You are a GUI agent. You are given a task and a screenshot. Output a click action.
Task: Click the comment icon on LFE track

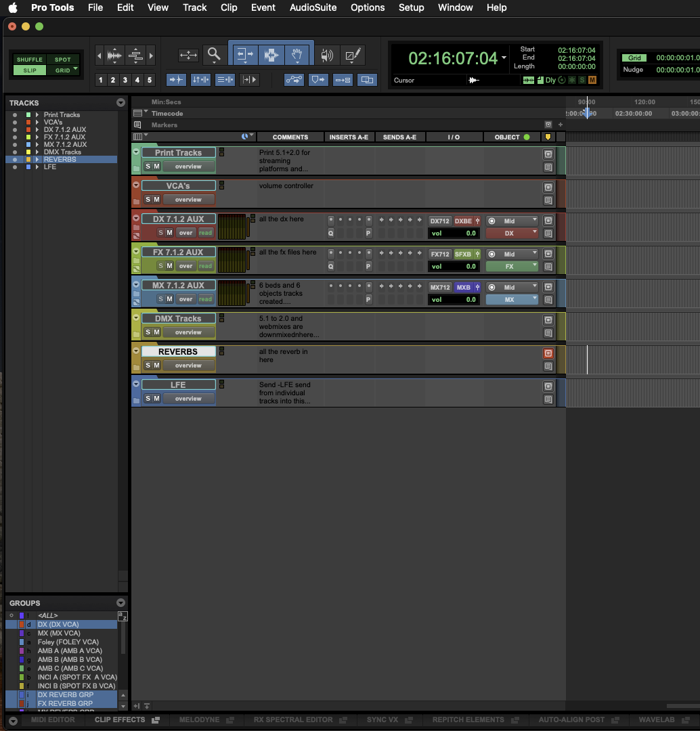pos(548,399)
